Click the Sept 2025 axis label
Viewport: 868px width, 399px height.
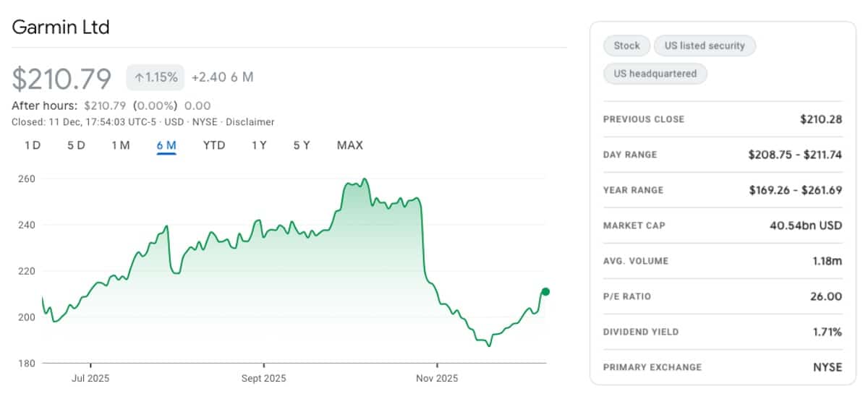point(263,378)
